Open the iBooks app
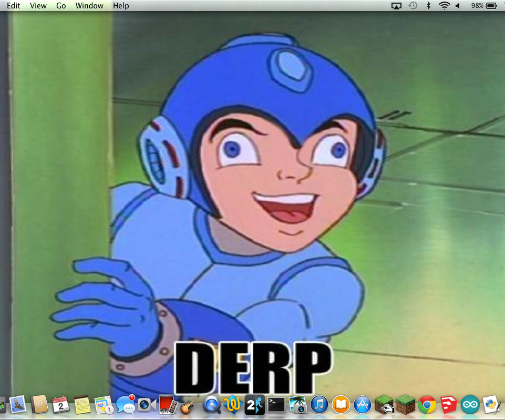505x420 pixels. point(341,405)
